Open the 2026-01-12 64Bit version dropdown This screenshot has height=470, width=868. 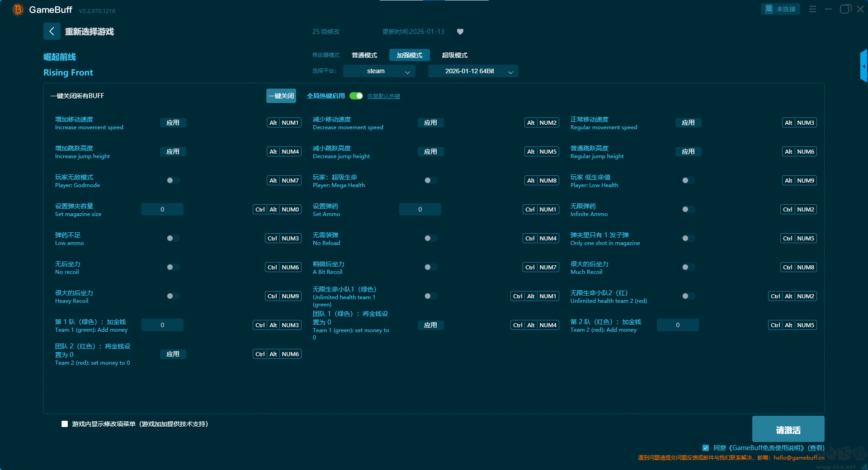(473, 71)
